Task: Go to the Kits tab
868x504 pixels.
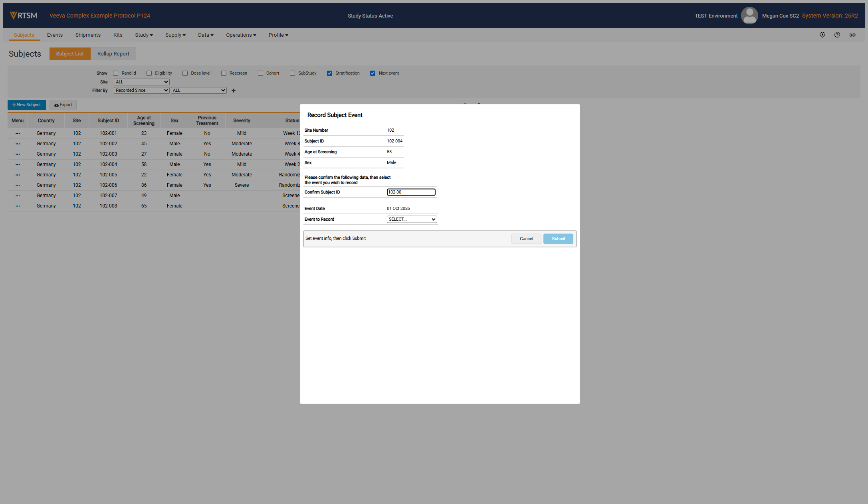Action: point(118,35)
